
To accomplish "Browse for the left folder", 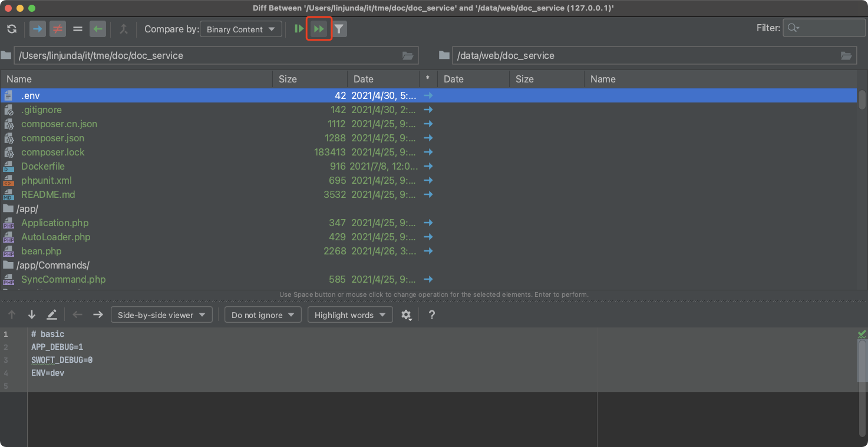I will (x=408, y=55).
